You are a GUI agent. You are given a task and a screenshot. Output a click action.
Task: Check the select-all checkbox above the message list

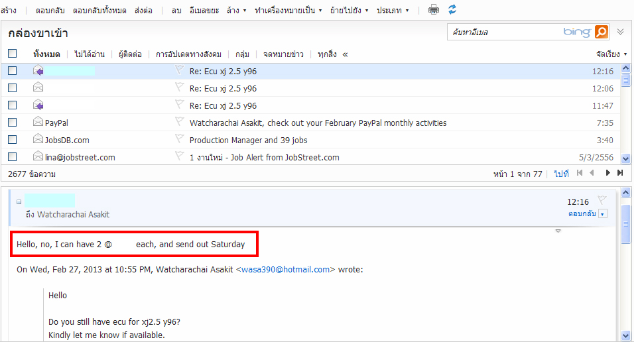[12, 54]
